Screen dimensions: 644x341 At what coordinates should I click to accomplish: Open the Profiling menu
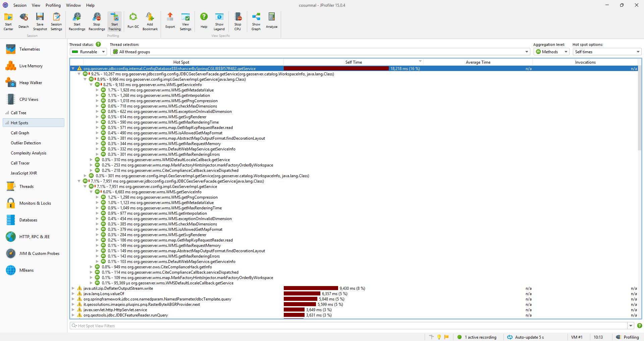(x=53, y=5)
